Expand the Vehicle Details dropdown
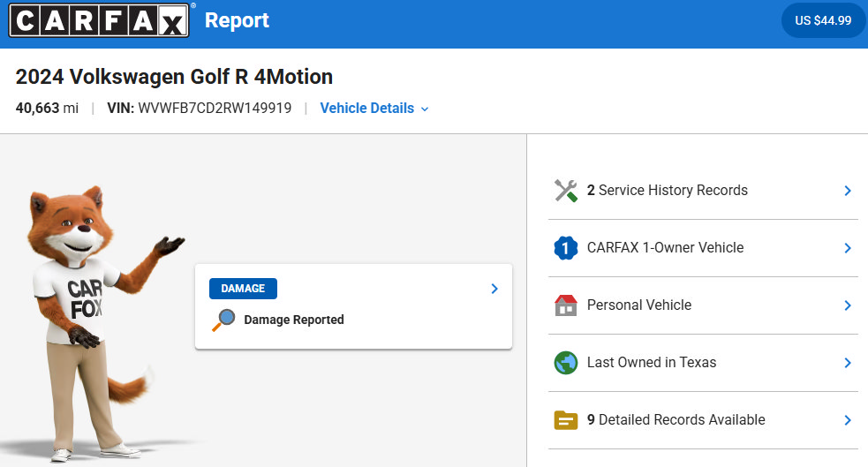Image resolution: width=868 pixels, height=467 pixels. pos(374,108)
